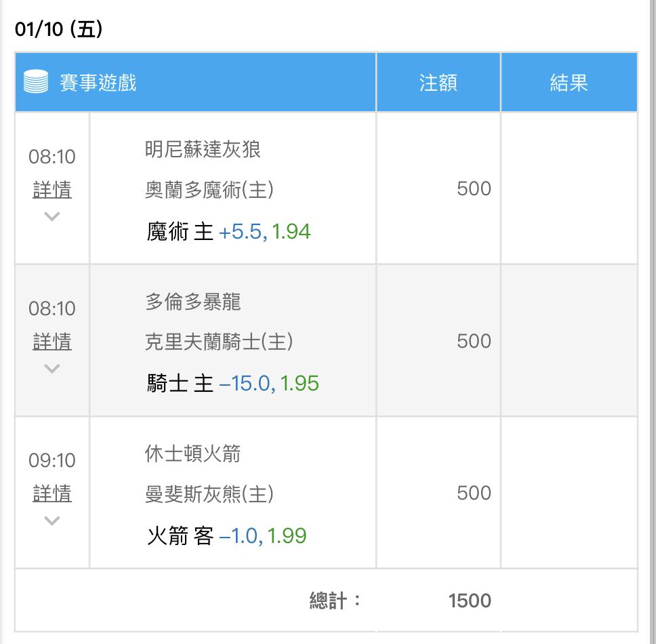Click the 騎士 主 -15.0, 1.95 bet line
Viewport: 662px width, 644px height.
click(232, 384)
